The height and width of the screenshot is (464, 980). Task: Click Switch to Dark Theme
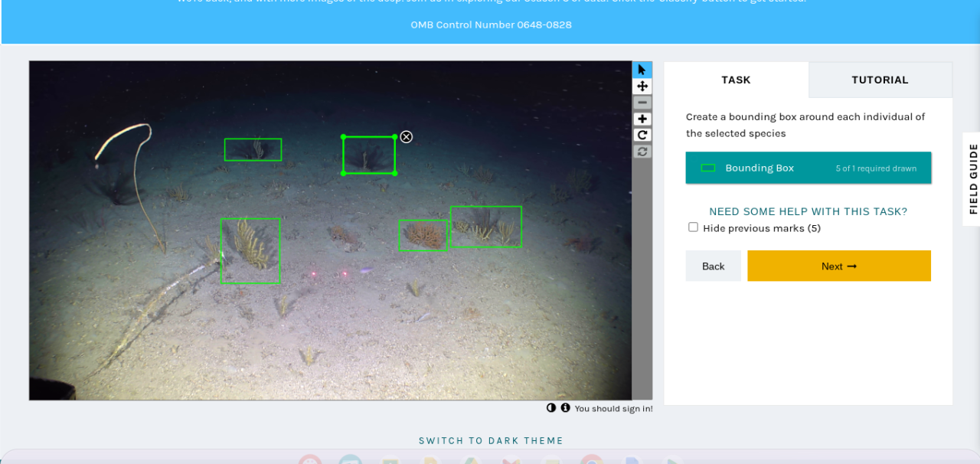click(491, 440)
